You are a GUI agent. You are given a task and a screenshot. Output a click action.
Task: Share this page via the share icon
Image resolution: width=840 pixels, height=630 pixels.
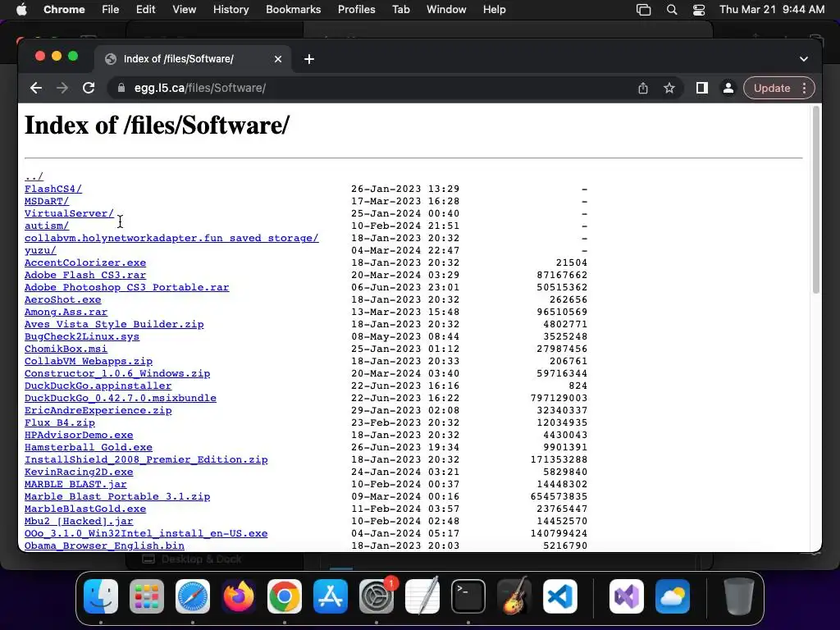point(643,88)
